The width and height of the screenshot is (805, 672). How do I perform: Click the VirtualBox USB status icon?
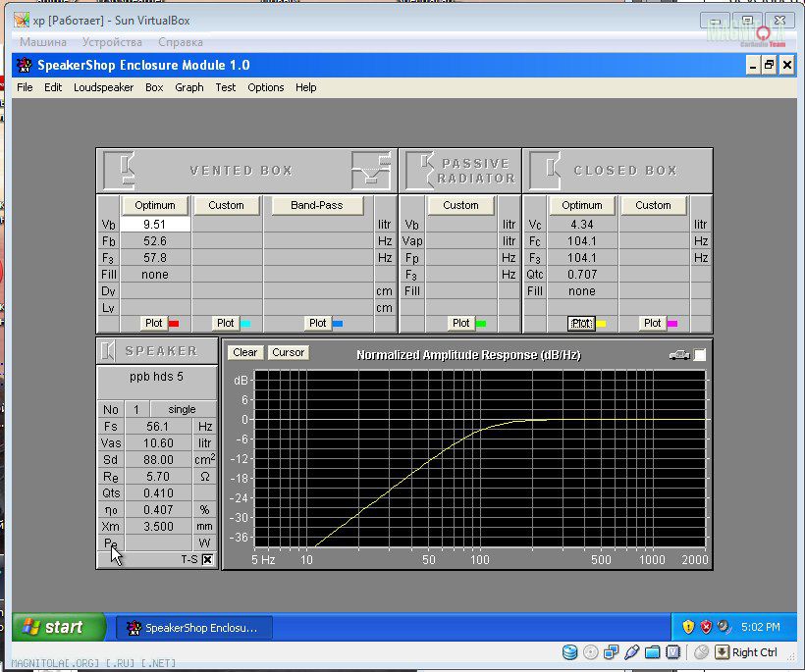pyautogui.click(x=631, y=652)
